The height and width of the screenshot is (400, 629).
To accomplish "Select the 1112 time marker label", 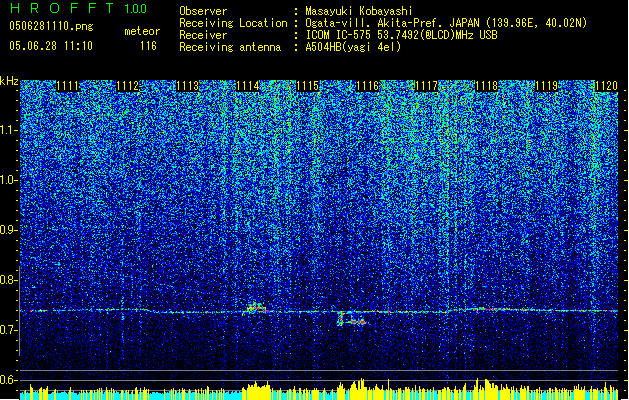I will 128,86.
